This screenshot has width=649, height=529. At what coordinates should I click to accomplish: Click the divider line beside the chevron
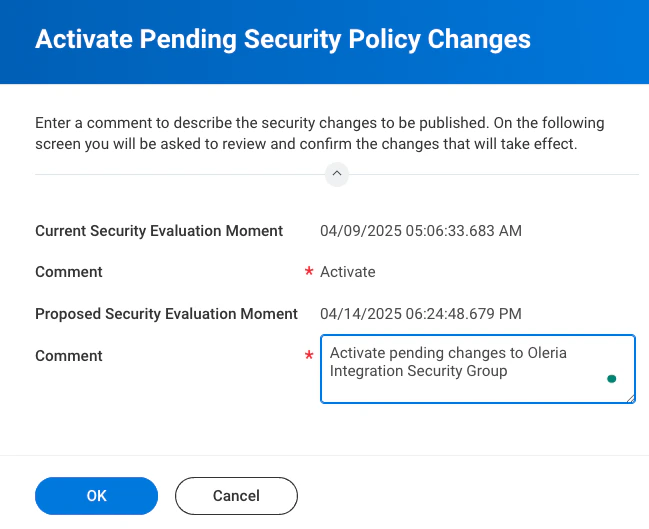coord(180,175)
